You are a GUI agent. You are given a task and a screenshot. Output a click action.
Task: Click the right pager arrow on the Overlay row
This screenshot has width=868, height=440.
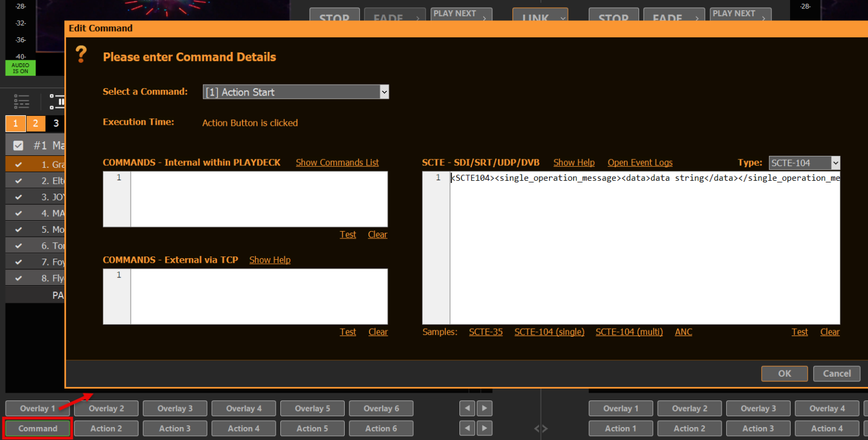(x=485, y=408)
